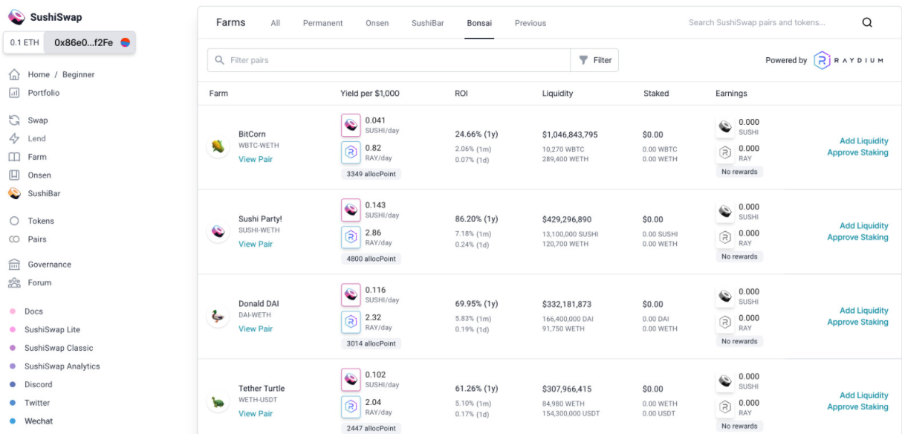Click the Raydium logo icon
Screen dimensions: 902x434
point(823,60)
